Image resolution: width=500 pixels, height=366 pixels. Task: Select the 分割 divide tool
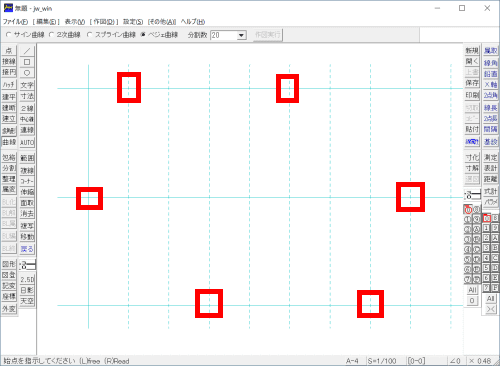point(9,168)
